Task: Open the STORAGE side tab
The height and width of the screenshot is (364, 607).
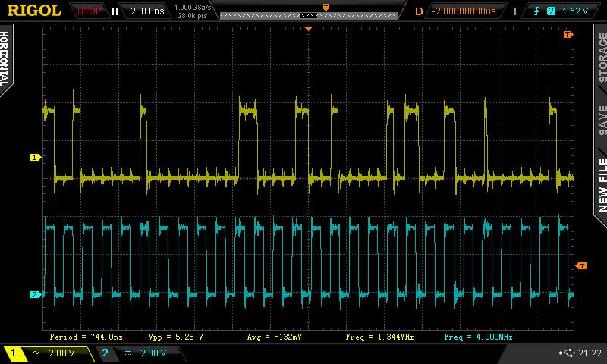Action: tap(602, 58)
